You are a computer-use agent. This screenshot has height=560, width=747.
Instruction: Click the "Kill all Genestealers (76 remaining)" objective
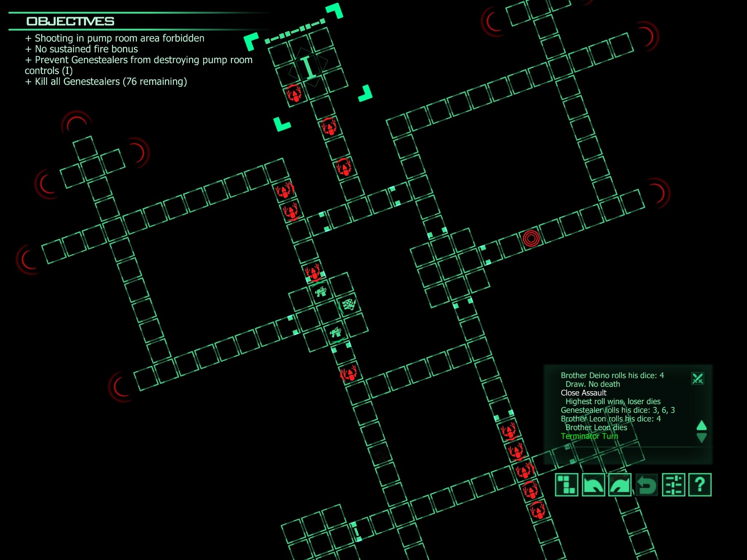point(106,81)
